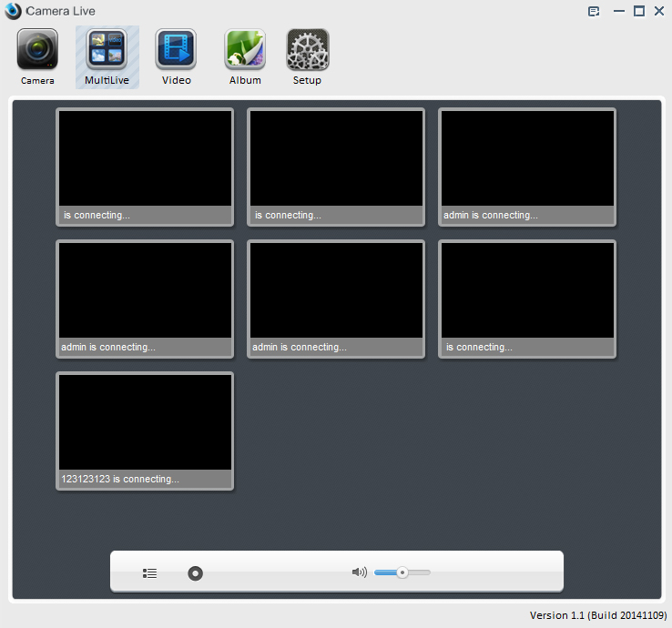Switch to the MultiLive view
This screenshot has height=628, width=672.
(x=107, y=50)
